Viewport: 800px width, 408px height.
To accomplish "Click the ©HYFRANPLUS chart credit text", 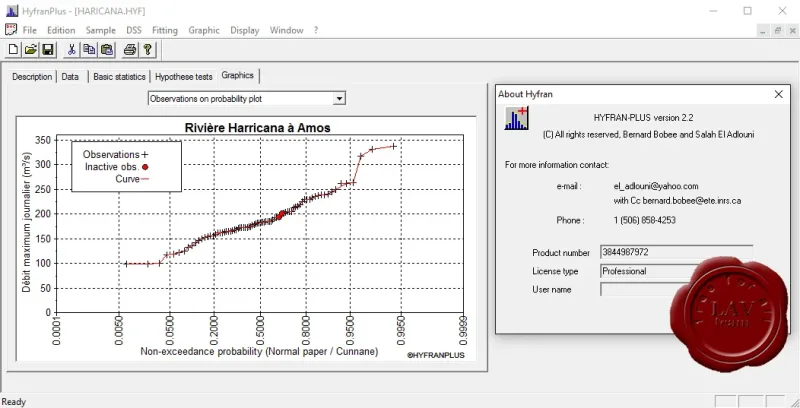I will tap(436, 355).
